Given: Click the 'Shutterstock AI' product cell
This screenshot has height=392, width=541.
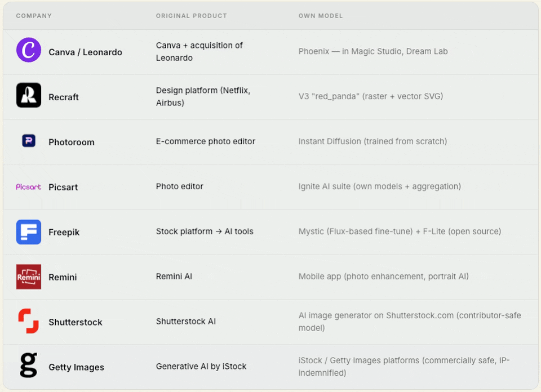Looking at the screenshot, I should click(x=186, y=322).
